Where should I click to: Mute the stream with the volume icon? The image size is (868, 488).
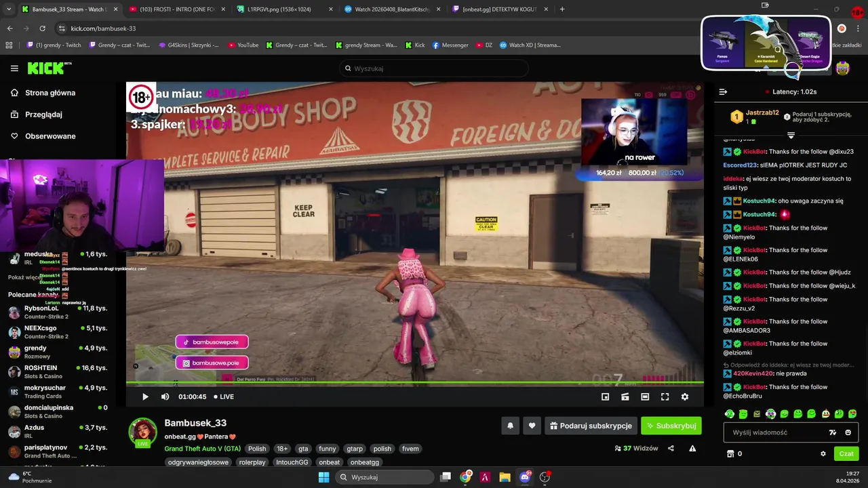coord(165,396)
